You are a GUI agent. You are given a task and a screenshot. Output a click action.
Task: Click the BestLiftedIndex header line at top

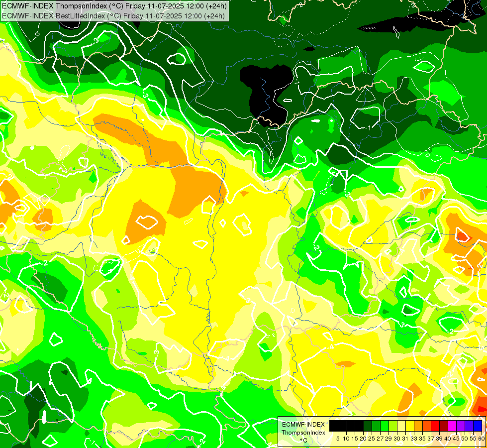(113, 15)
